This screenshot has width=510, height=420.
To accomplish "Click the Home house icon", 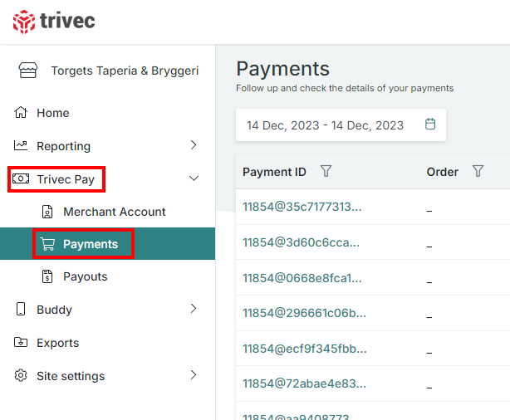I will point(21,113).
